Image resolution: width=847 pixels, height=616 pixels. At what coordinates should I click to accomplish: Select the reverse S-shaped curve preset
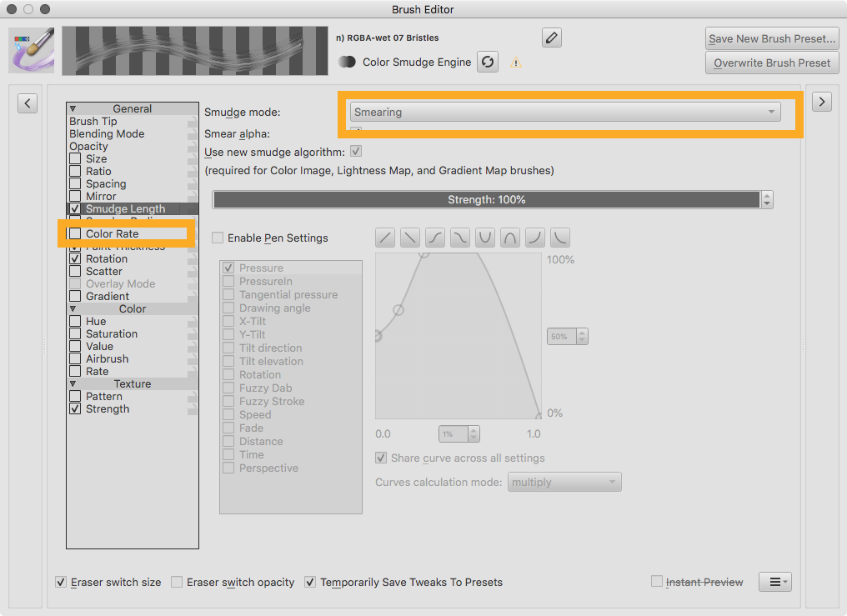click(459, 238)
